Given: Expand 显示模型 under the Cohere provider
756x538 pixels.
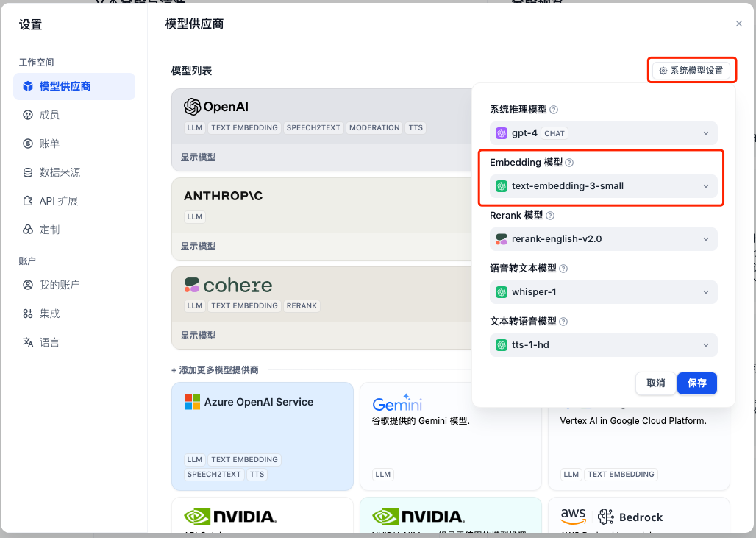Looking at the screenshot, I should pyautogui.click(x=198, y=336).
